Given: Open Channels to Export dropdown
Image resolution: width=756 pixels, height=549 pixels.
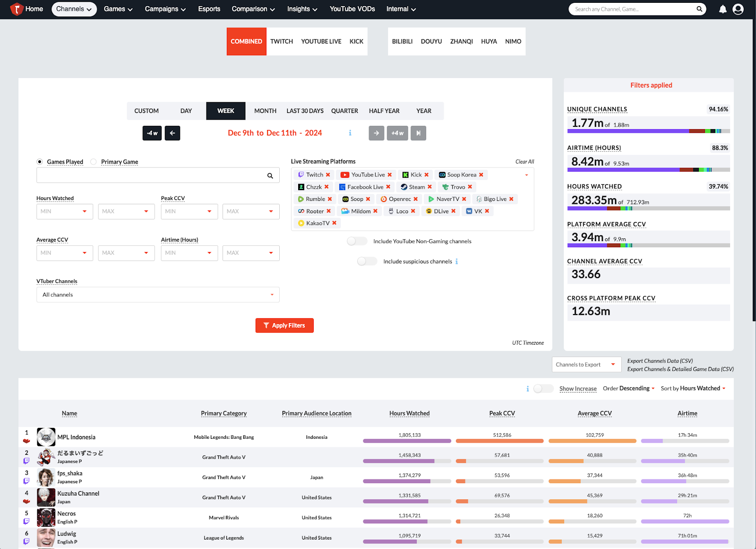Looking at the screenshot, I should click(586, 365).
